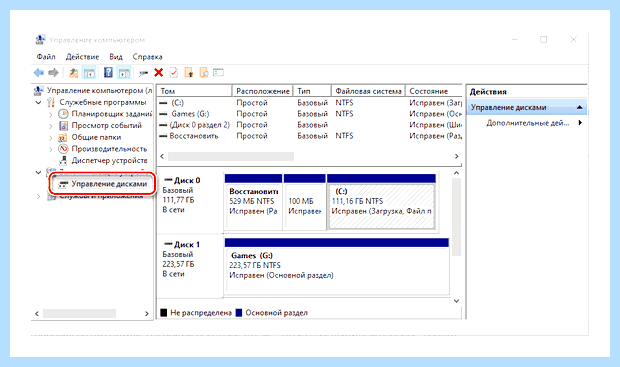The image size is (620, 367).
Task: Click the grey Forward arrow in toolbar
Action: point(53,73)
